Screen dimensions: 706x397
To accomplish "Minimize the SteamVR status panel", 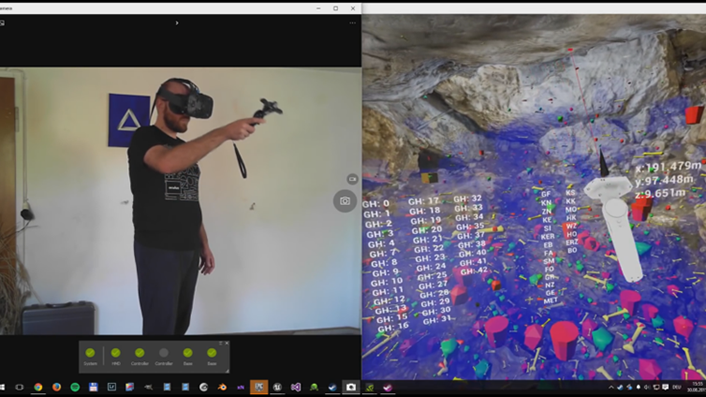I will click(x=221, y=343).
